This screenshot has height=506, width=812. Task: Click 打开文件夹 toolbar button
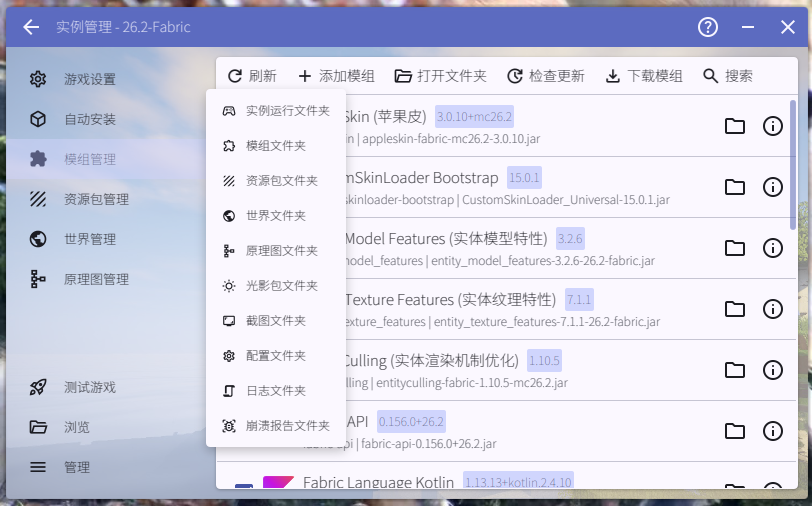click(441, 76)
